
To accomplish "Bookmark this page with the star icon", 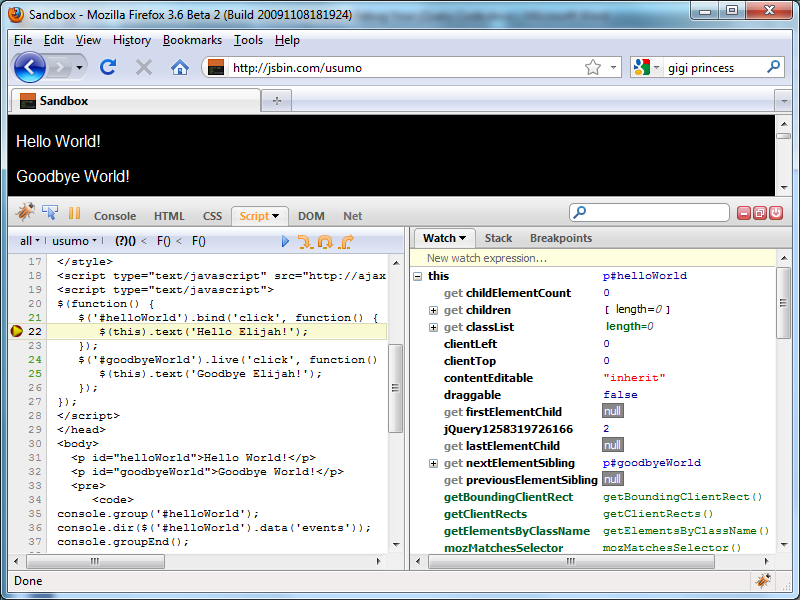I will coord(592,67).
